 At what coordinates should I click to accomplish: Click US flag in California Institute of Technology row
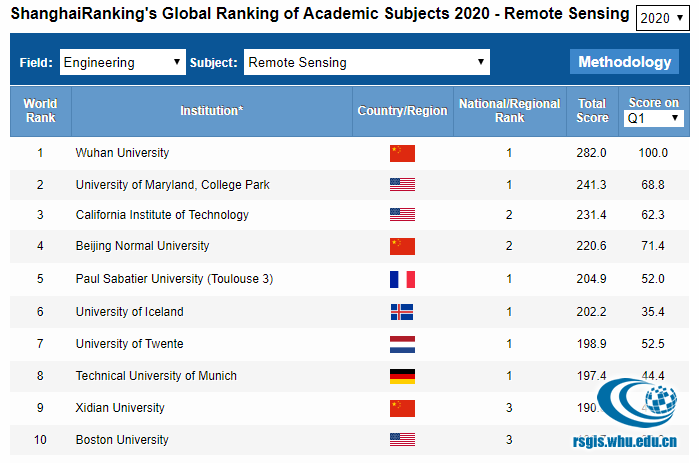tap(402, 215)
